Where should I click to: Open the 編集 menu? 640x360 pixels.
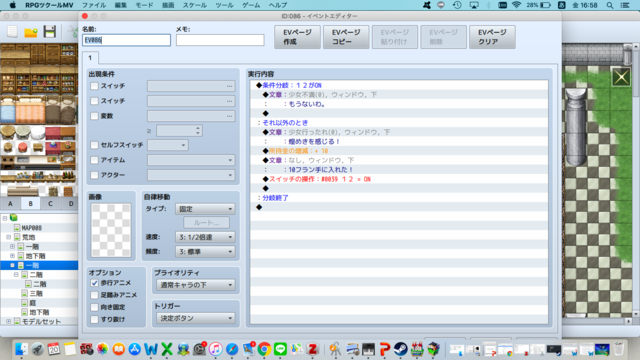[120, 5]
